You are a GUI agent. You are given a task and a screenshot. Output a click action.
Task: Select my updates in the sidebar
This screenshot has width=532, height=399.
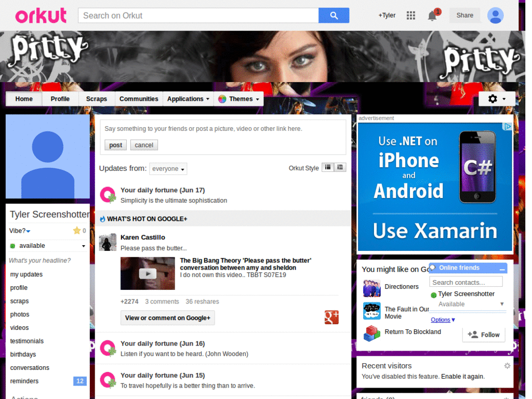tap(26, 274)
